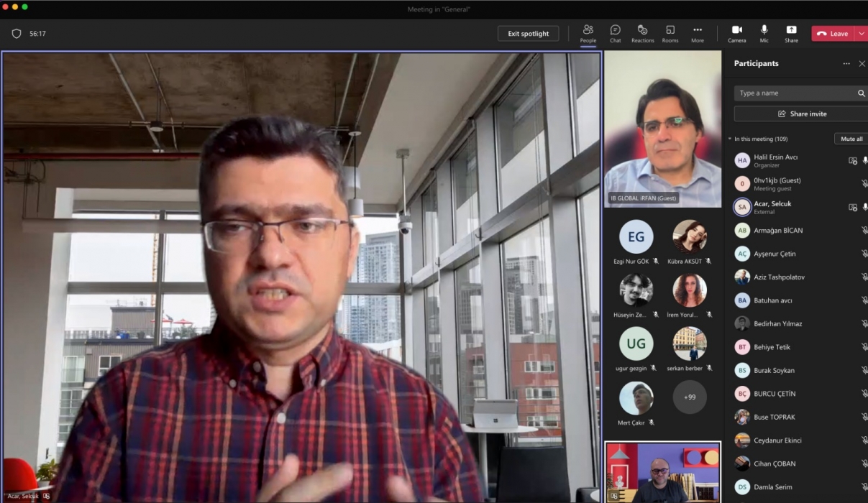This screenshot has height=503, width=868.
Task: Open the +99 more participants tile
Action: (689, 397)
